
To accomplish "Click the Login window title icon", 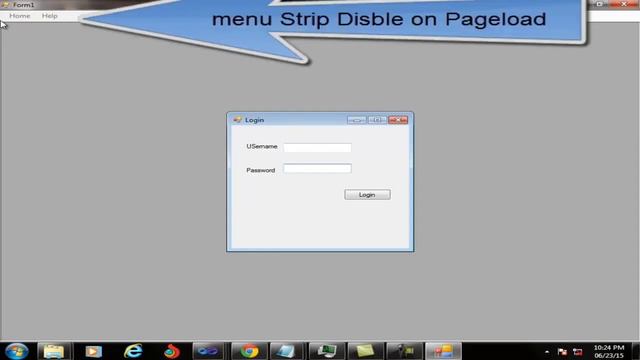I will 237,120.
